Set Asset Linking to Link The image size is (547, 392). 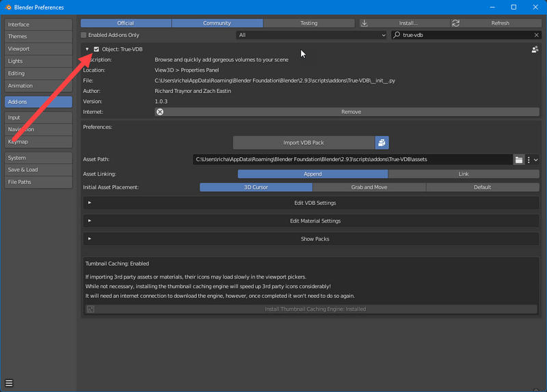tap(463, 173)
